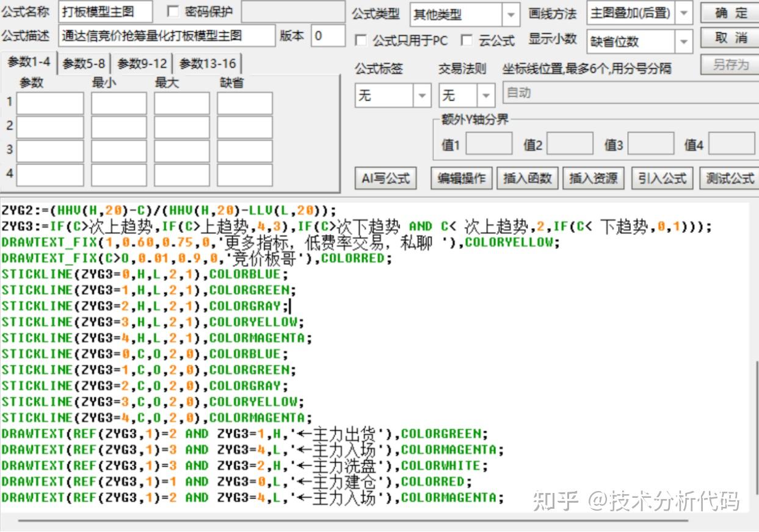Click the horizontal scrollbar below the code

[353, 520]
